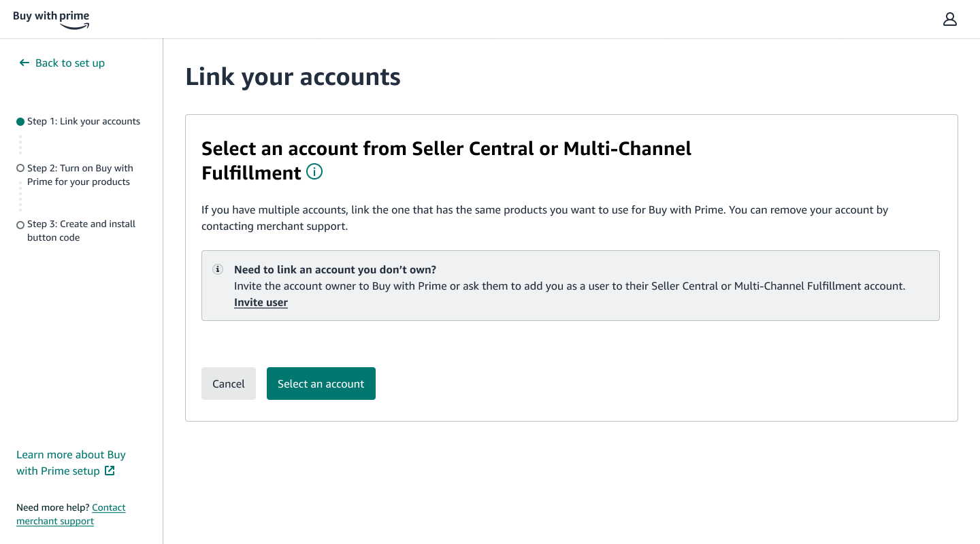Open Learn more about Buy with Prime setup
Viewport: 980px width, 544px height.
pyautogui.click(x=71, y=462)
